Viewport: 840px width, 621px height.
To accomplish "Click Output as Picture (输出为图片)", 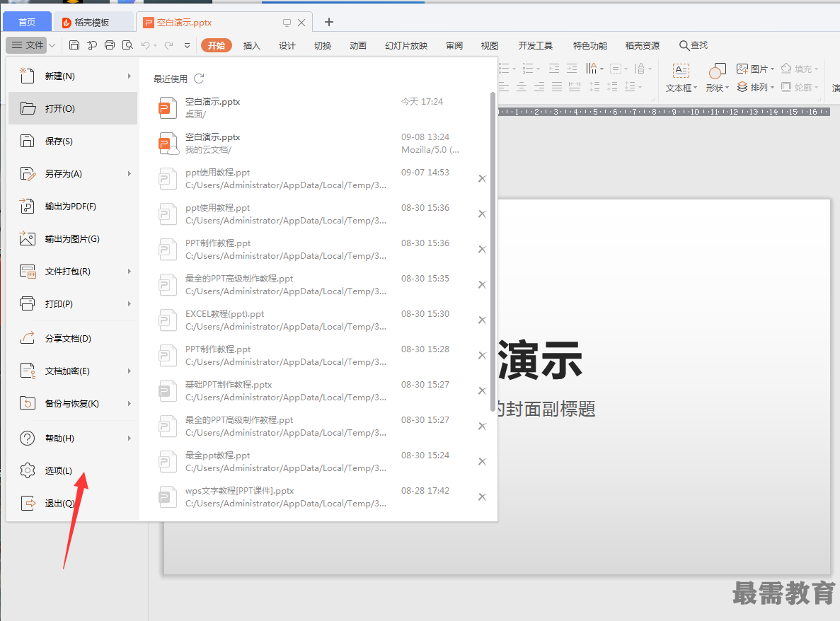I will [x=73, y=239].
